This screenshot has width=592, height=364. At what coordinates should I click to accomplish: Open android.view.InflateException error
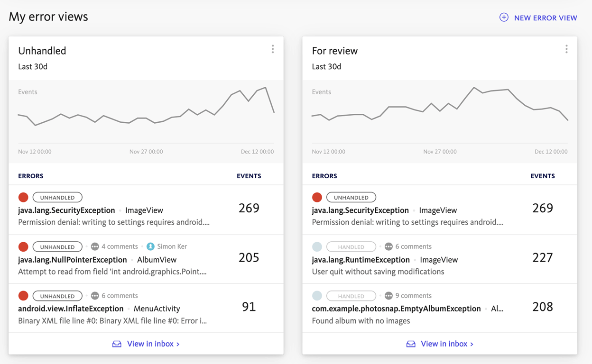coord(71,309)
